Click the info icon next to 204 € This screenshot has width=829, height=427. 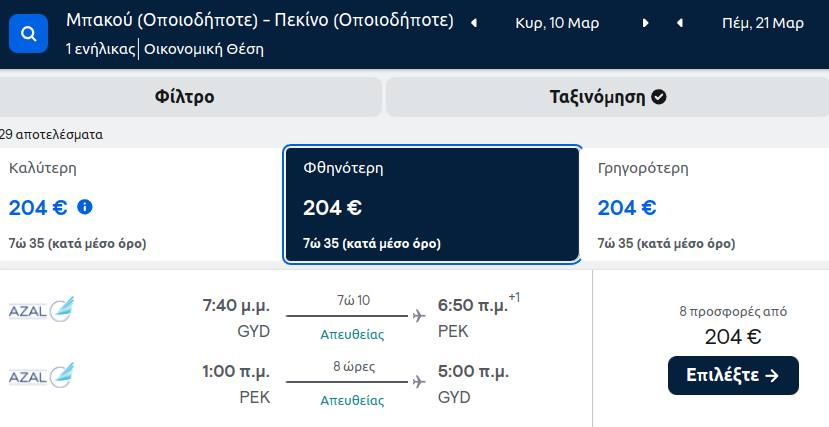(x=85, y=207)
